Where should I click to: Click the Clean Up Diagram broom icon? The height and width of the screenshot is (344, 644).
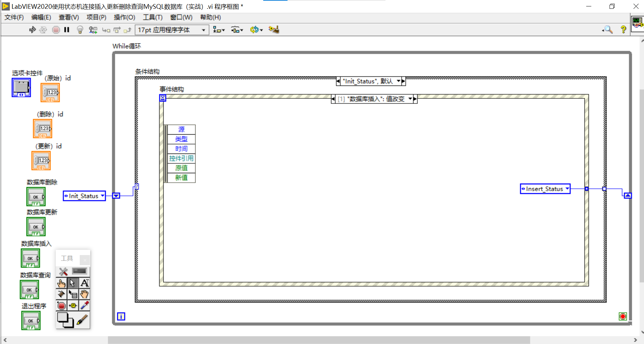[274, 30]
